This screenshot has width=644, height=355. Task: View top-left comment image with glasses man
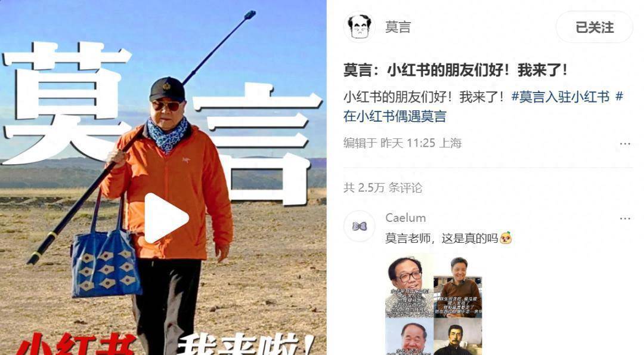(x=409, y=286)
